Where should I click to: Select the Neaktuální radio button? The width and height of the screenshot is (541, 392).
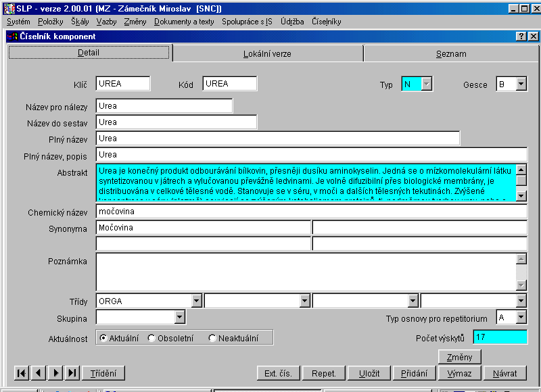point(212,338)
